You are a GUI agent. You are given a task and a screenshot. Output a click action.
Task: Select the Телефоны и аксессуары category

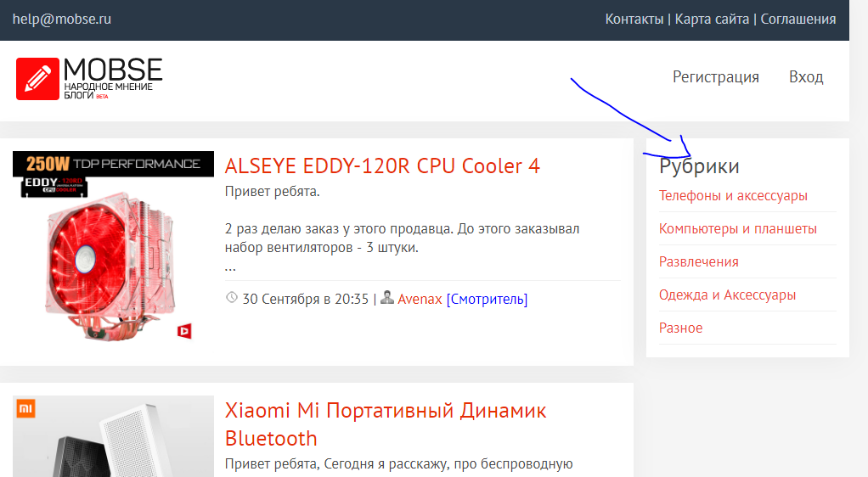pyautogui.click(x=733, y=196)
